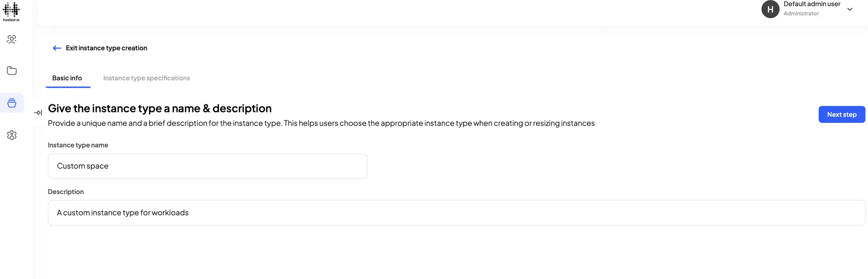Click the Administrator role label
The width and height of the screenshot is (868, 279).
(x=801, y=13)
